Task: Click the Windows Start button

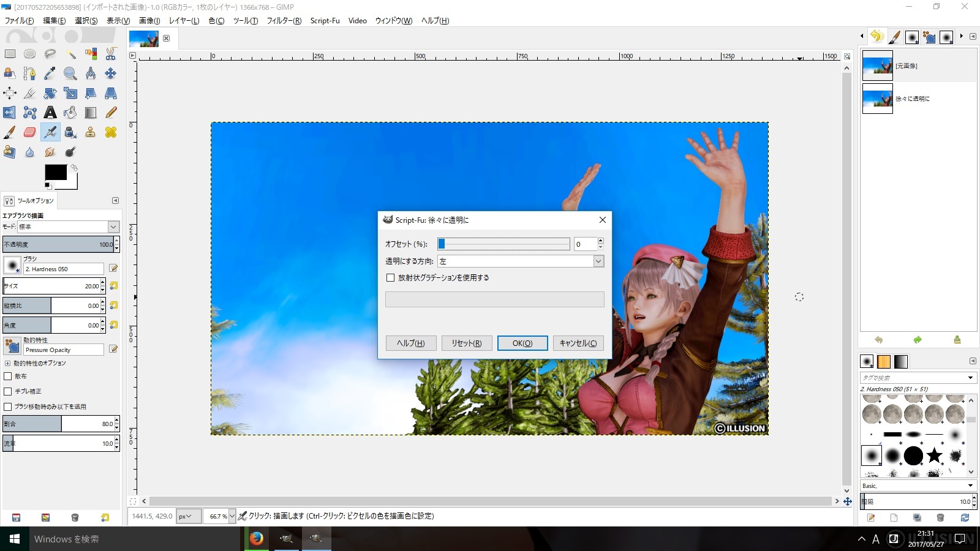Action: coord(15,539)
